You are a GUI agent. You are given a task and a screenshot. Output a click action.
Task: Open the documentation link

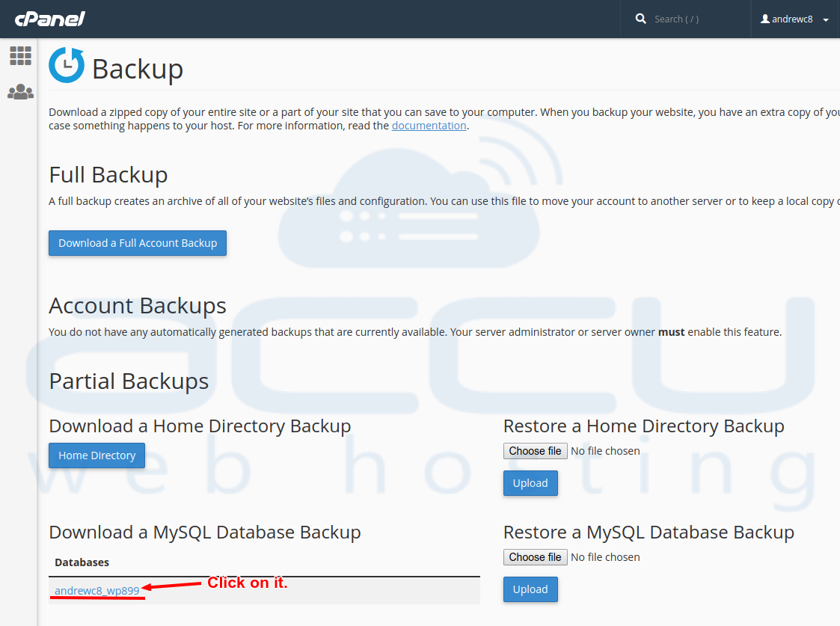429,126
